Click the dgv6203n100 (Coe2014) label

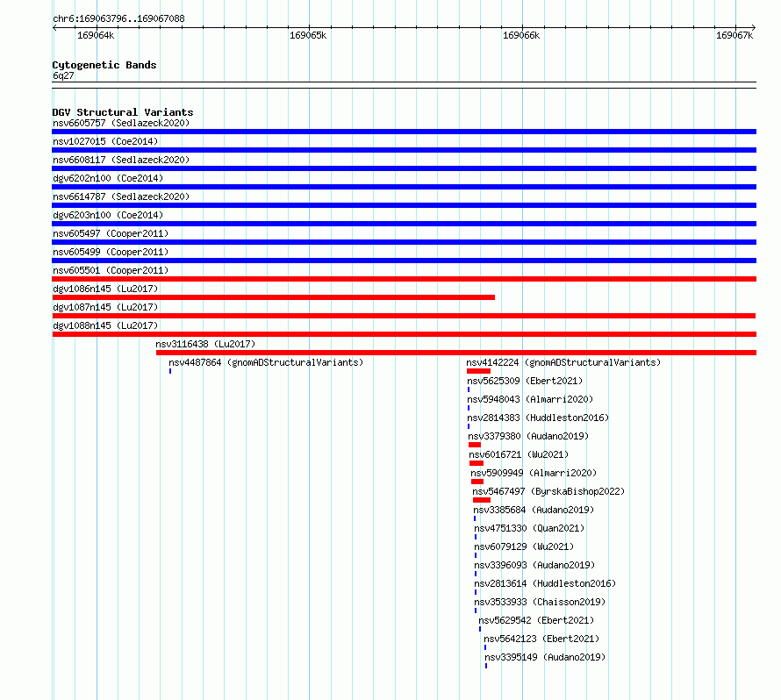(x=108, y=215)
